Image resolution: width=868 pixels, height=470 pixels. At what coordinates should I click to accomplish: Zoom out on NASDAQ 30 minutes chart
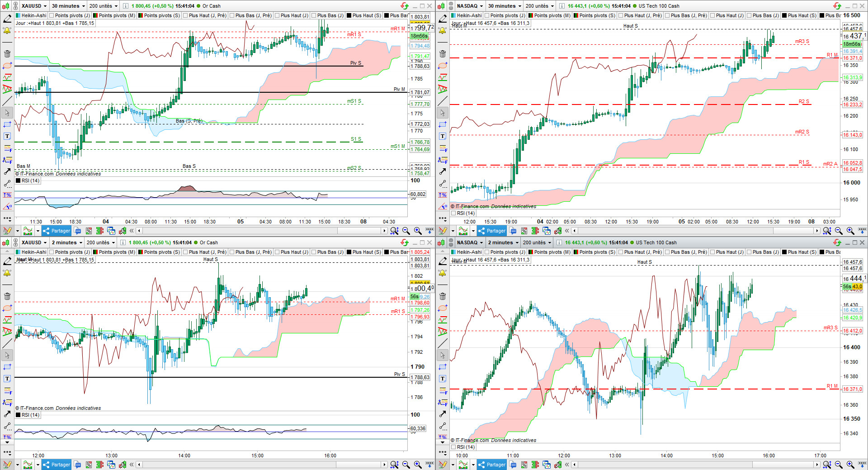click(839, 231)
